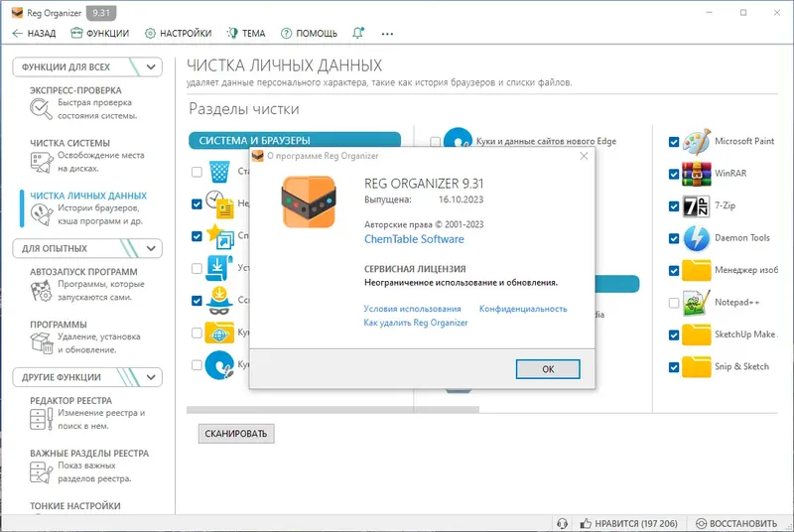Click the SketchUp Make folder icon
This screenshot has height=532, width=794.
tap(697, 334)
